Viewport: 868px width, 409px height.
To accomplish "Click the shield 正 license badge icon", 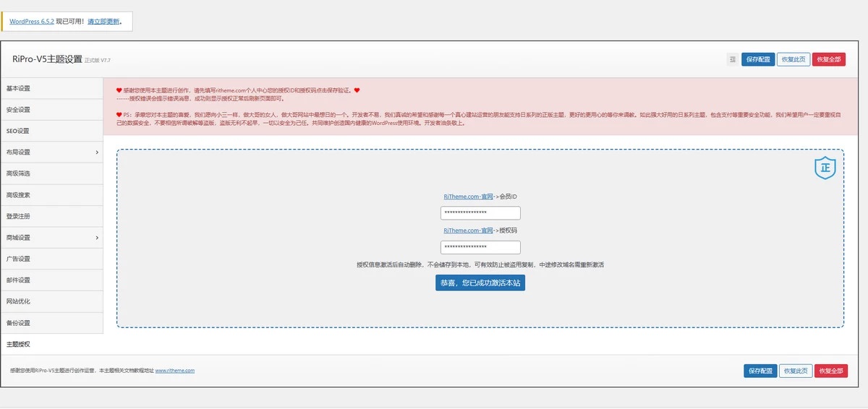I will (x=825, y=168).
